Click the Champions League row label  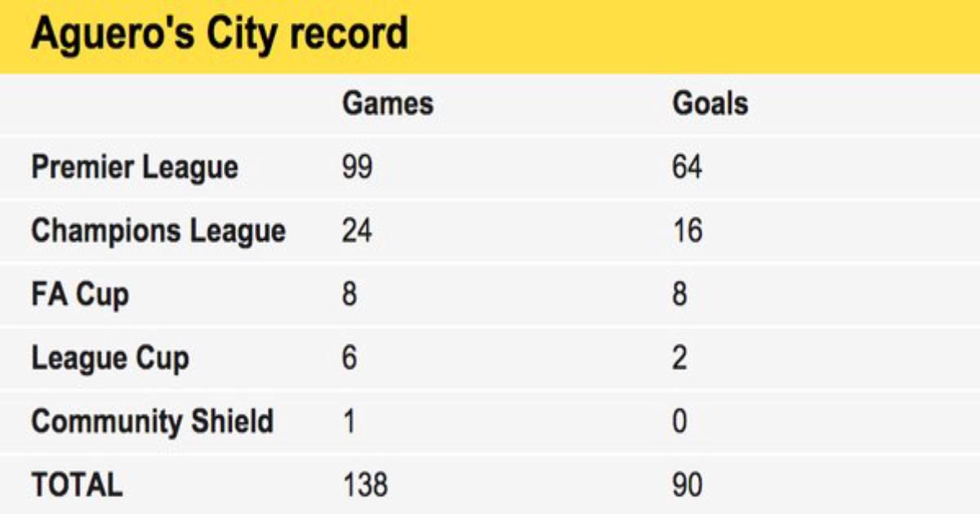(x=158, y=232)
